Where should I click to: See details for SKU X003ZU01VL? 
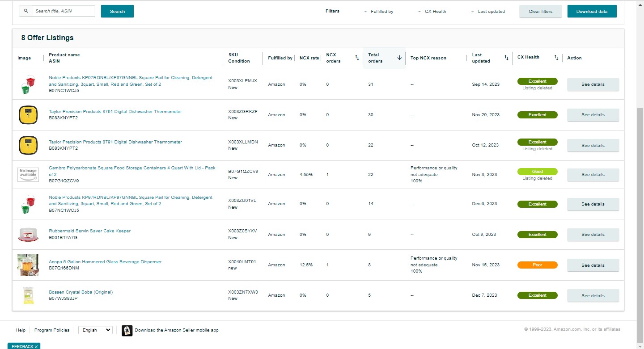click(x=593, y=204)
